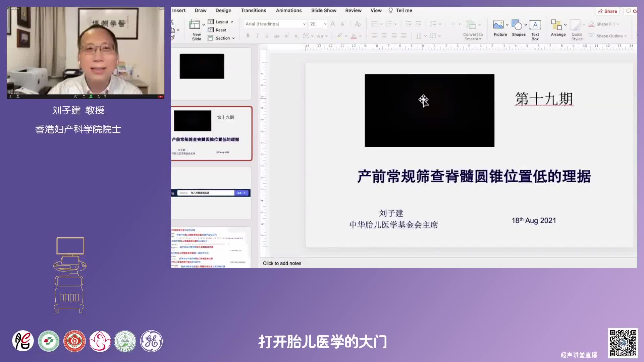Image resolution: width=644 pixels, height=362 pixels.
Task: Open the Slide Show tab
Action: point(323,10)
